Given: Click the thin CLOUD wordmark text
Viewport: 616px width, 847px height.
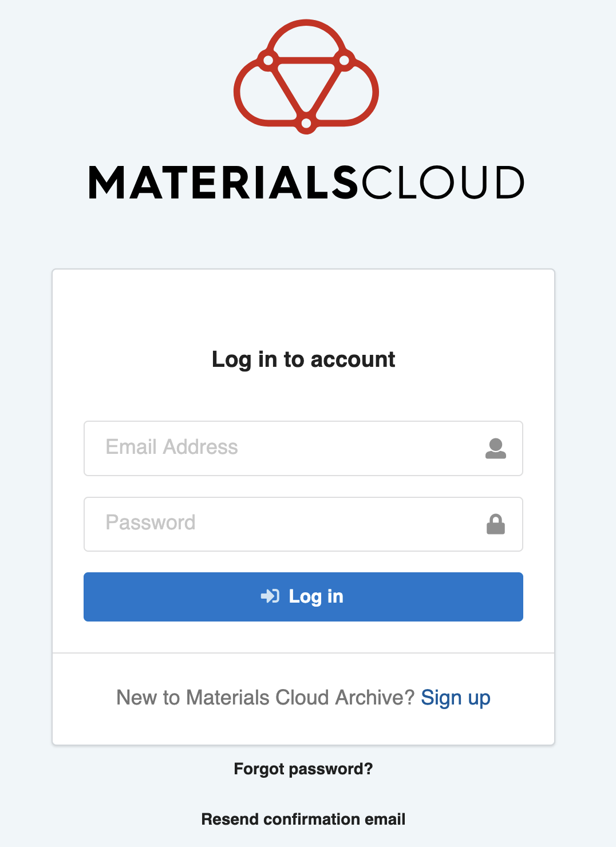Looking at the screenshot, I should pos(442,183).
